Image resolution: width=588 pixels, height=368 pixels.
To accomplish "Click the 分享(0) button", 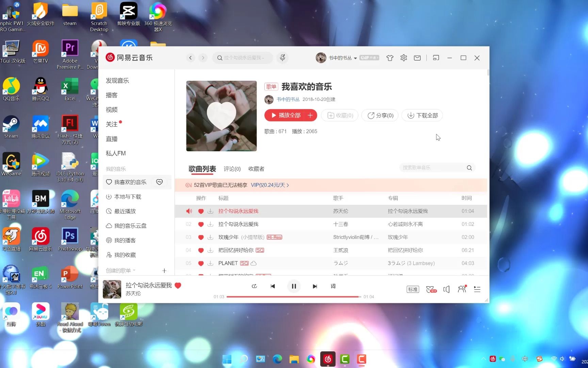I will [x=380, y=116].
